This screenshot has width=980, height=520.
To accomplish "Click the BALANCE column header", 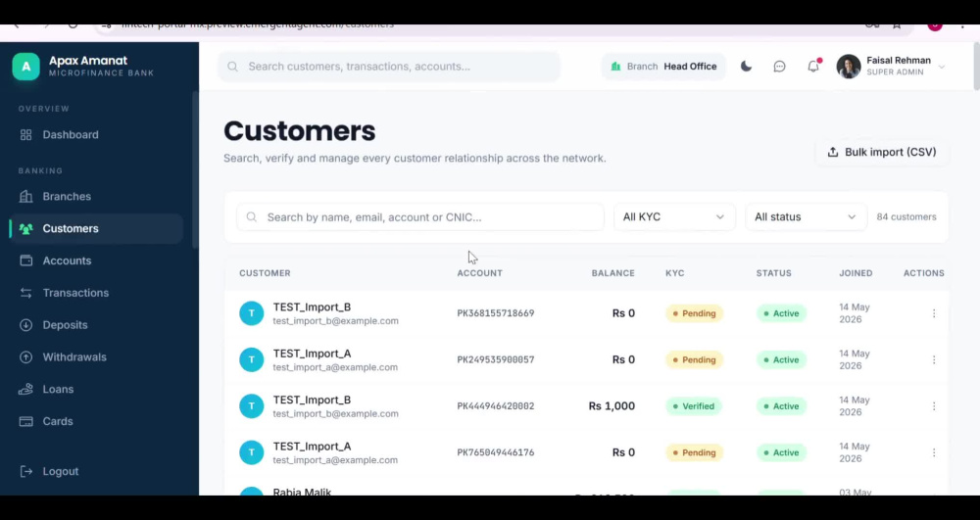I will (x=613, y=273).
